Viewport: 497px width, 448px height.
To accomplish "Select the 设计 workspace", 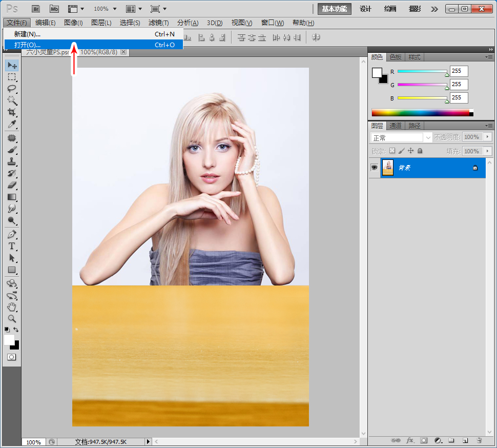I will [x=365, y=9].
